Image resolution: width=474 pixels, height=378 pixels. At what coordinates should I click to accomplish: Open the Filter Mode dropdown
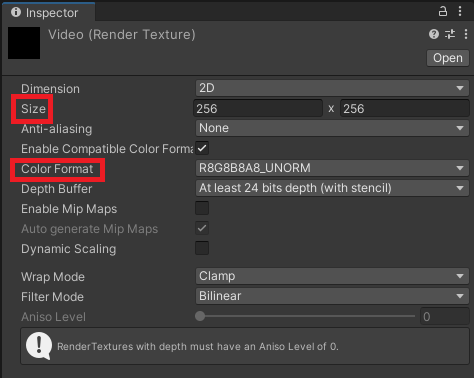(x=332, y=296)
